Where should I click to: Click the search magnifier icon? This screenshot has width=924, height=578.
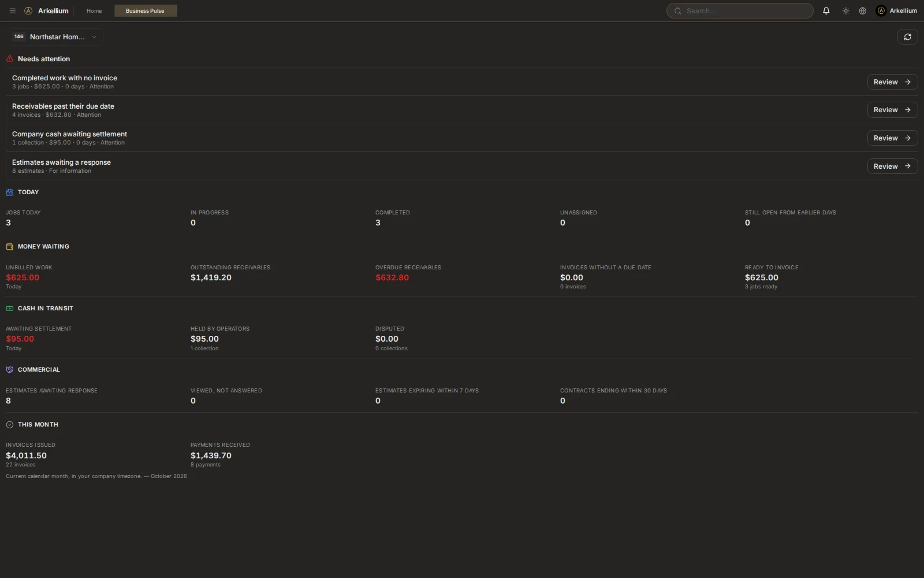(678, 11)
